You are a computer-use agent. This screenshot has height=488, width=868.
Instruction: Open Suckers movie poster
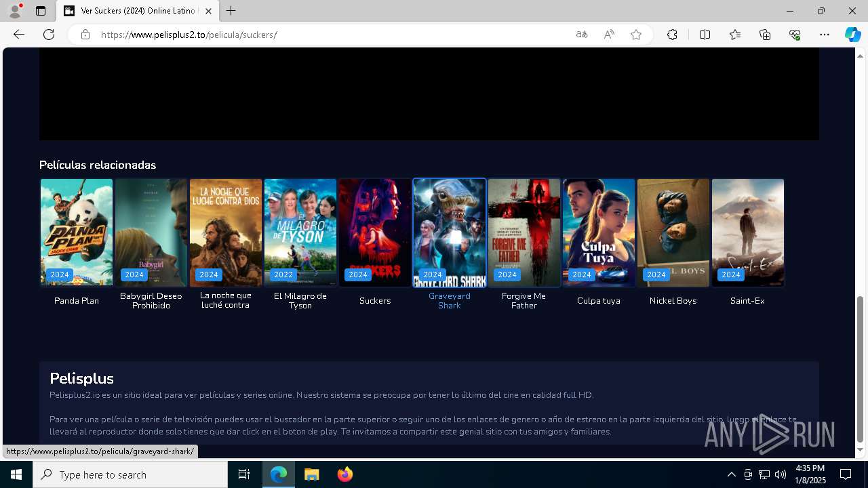point(375,232)
